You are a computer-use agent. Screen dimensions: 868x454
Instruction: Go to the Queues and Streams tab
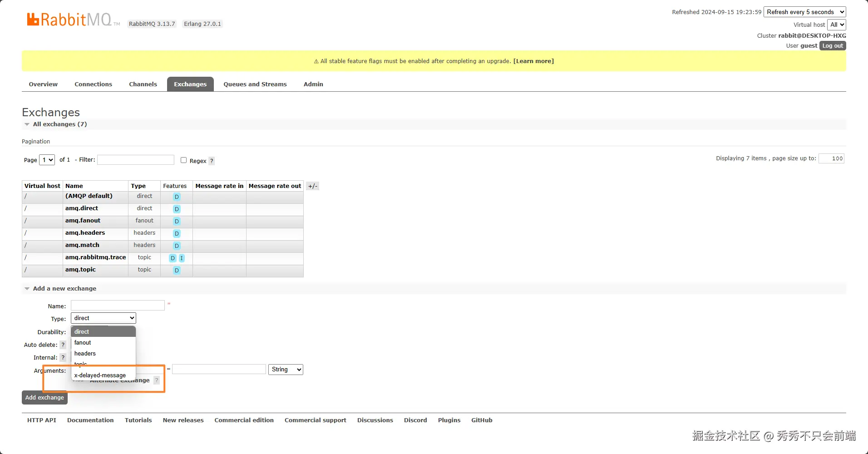click(255, 84)
